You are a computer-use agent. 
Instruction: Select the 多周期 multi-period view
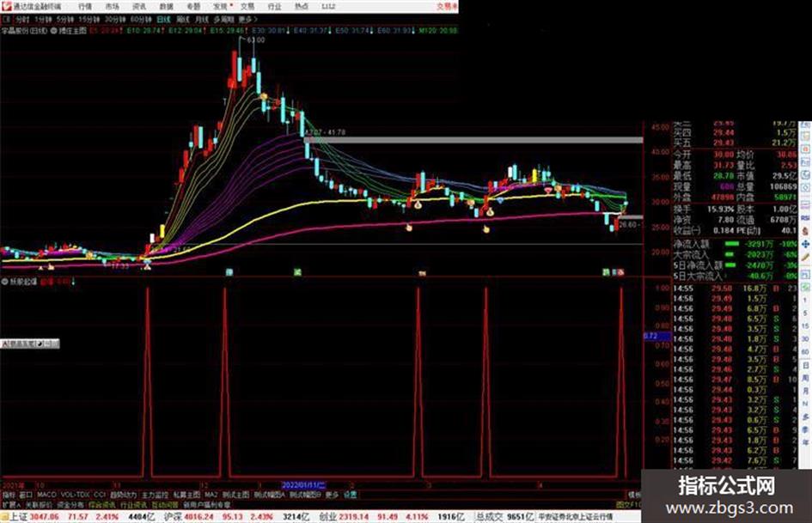223,20
